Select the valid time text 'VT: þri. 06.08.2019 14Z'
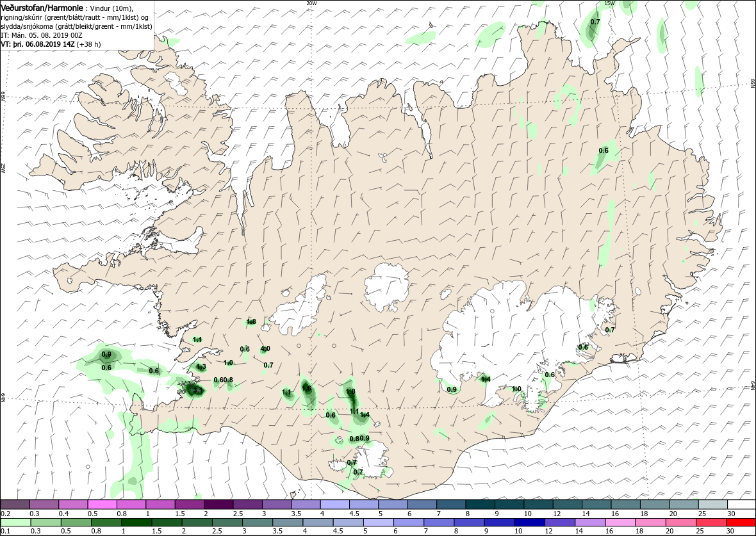 38,44
